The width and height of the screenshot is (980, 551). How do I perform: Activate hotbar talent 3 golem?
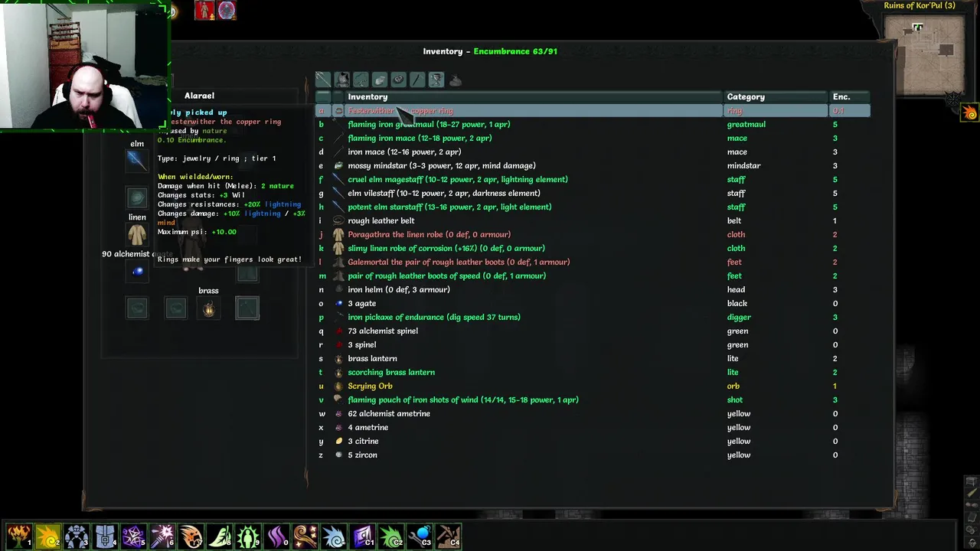coord(77,536)
